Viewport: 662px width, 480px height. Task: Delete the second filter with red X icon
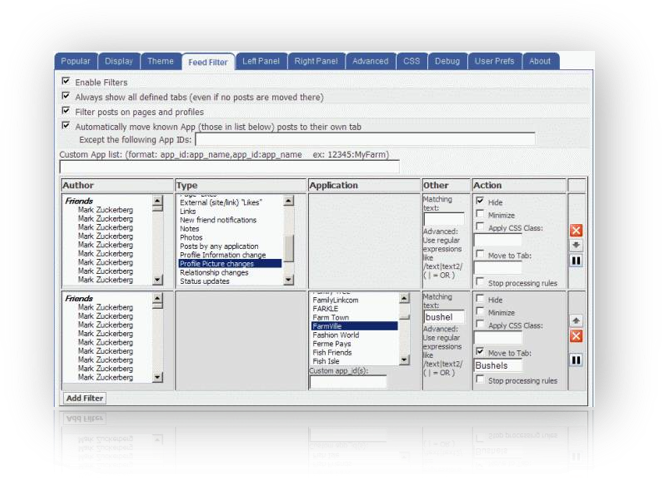tap(576, 336)
